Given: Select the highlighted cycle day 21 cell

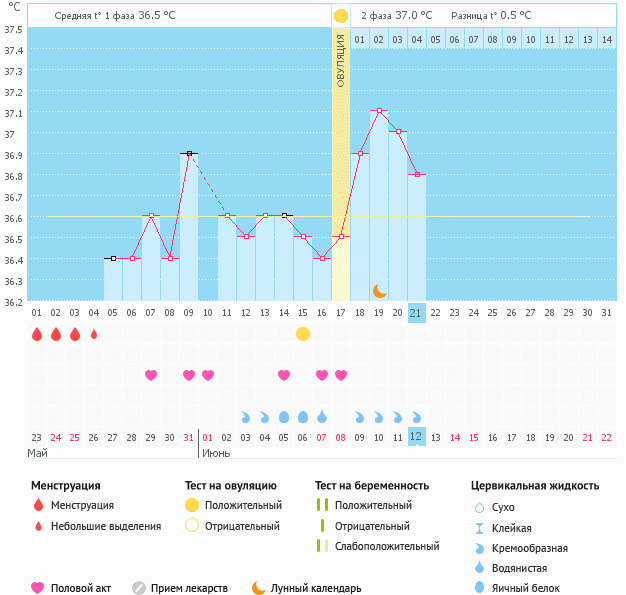Looking at the screenshot, I should (417, 313).
